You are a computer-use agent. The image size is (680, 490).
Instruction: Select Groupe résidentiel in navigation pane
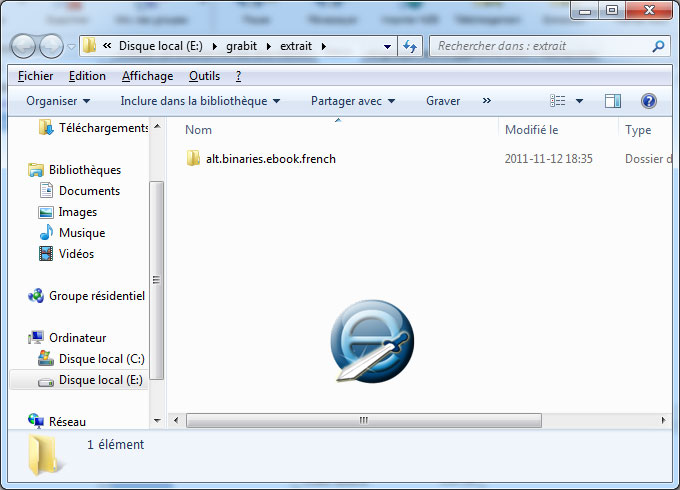97,296
